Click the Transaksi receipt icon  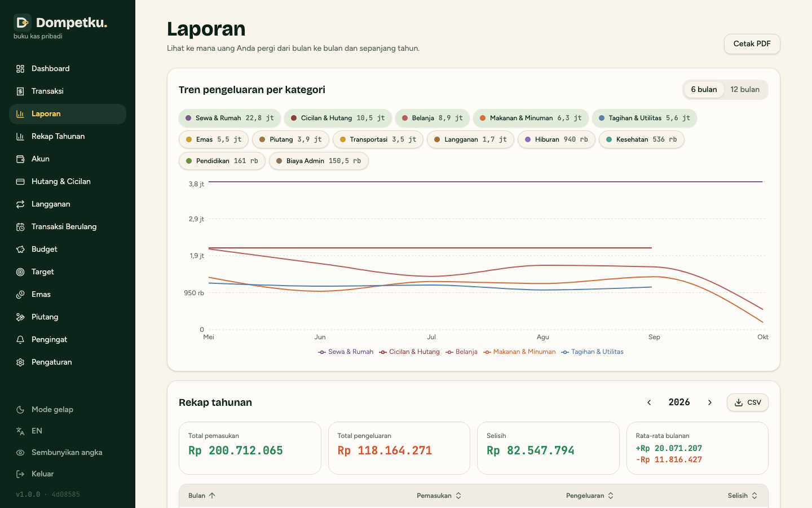tap(20, 91)
